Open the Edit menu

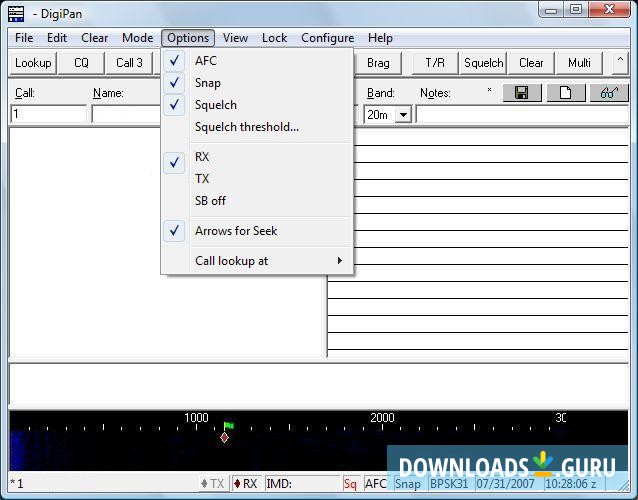(x=57, y=38)
